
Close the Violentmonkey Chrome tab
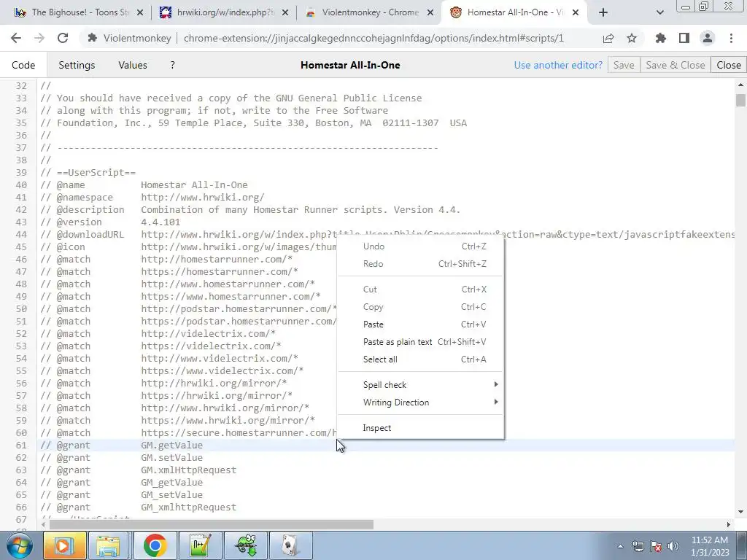tap(430, 13)
